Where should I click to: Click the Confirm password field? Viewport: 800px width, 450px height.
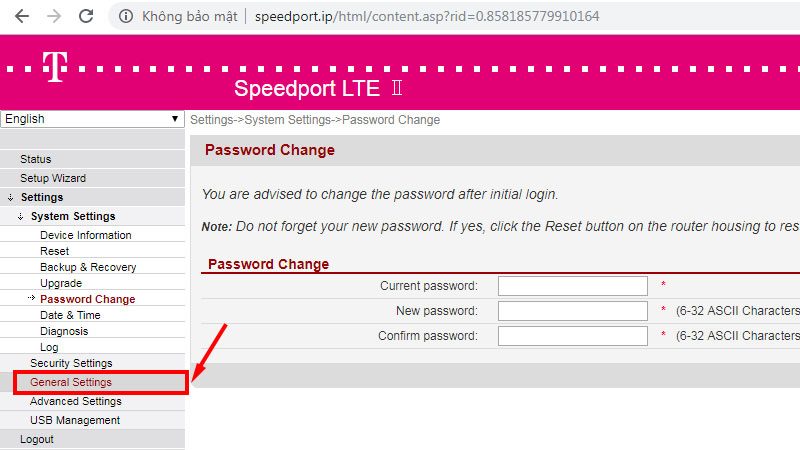[573, 336]
